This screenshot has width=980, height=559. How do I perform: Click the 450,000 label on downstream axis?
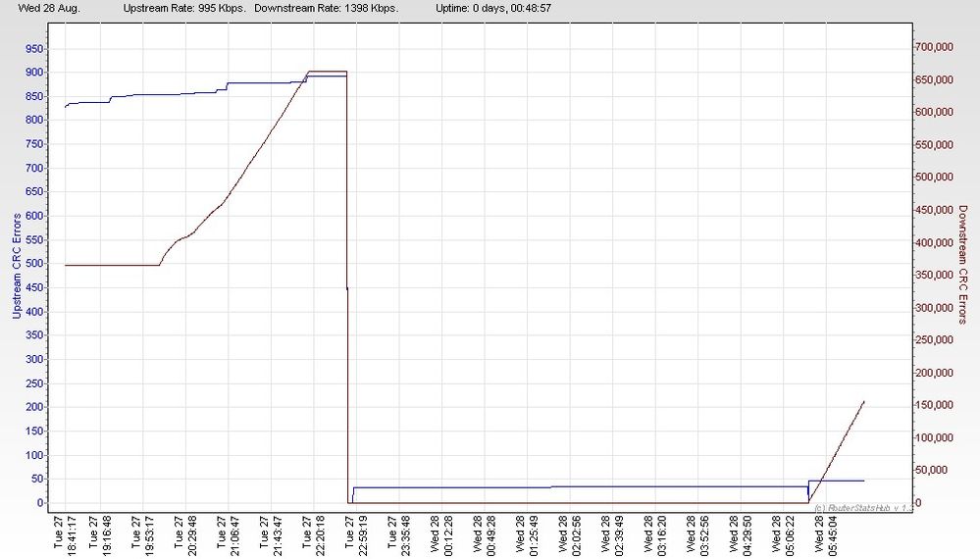tap(935, 210)
